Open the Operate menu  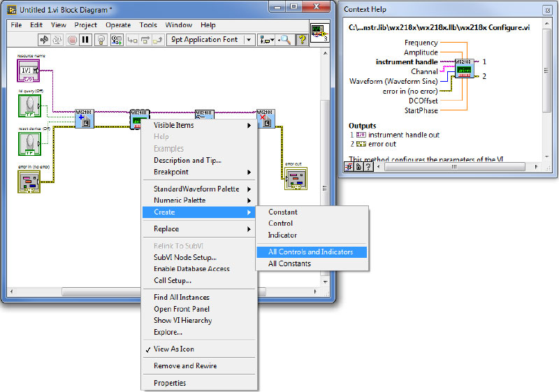point(118,25)
